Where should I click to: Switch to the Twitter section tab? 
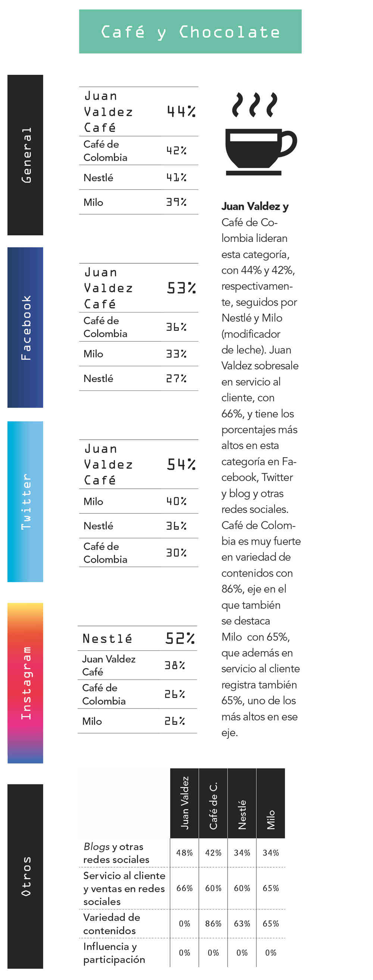click(x=25, y=501)
